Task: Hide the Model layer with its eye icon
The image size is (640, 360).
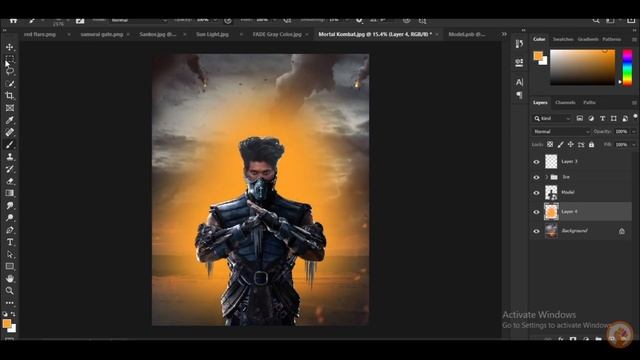Action: click(536, 193)
